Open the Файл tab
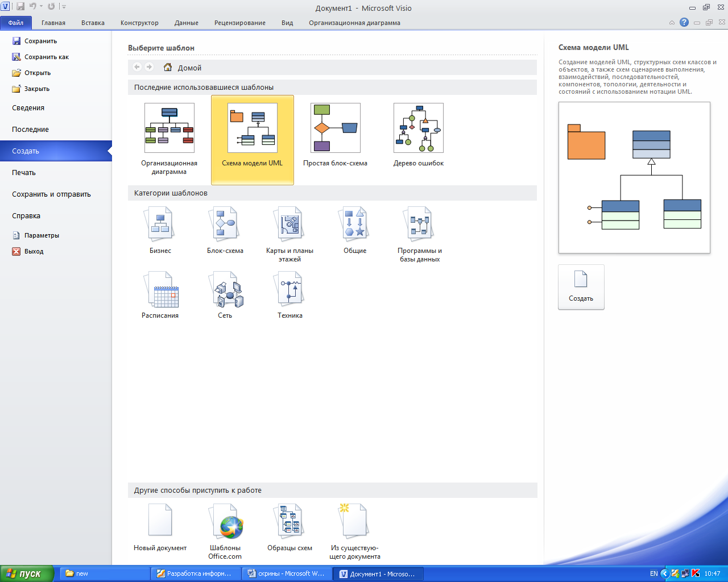This screenshot has height=582, width=728. click(x=16, y=23)
